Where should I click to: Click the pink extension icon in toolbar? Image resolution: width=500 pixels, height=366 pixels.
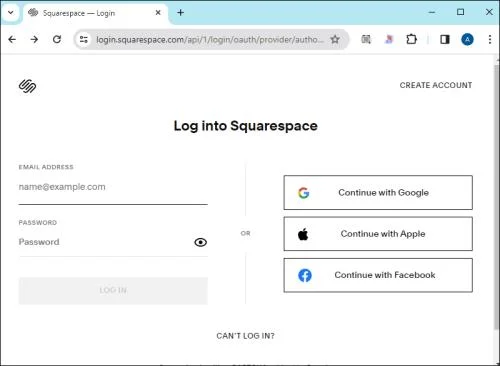click(x=389, y=39)
